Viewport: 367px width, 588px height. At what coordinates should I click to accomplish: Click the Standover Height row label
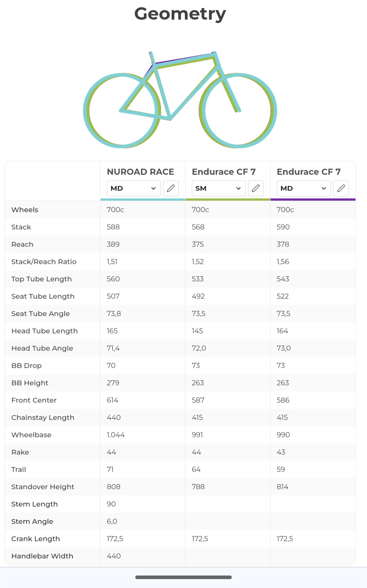[x=43, y=487]
